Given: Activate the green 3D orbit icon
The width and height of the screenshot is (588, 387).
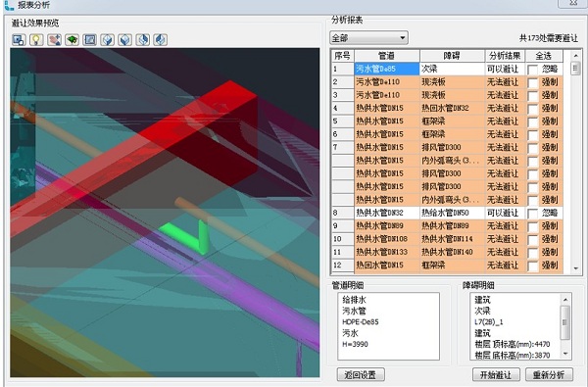Looking at the screenshot, I should [x=72, y=39].
